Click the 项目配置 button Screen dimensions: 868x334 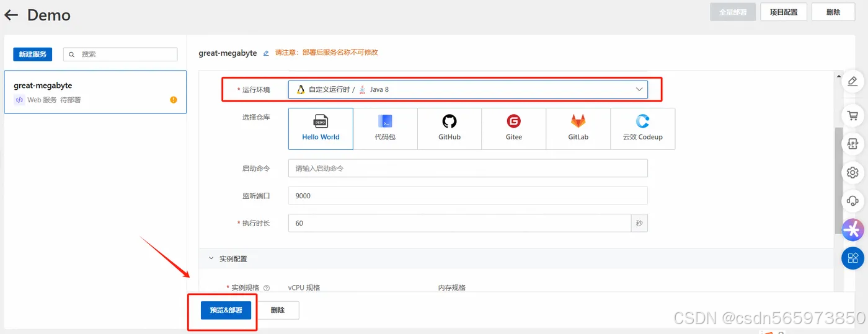pos(784,12)
